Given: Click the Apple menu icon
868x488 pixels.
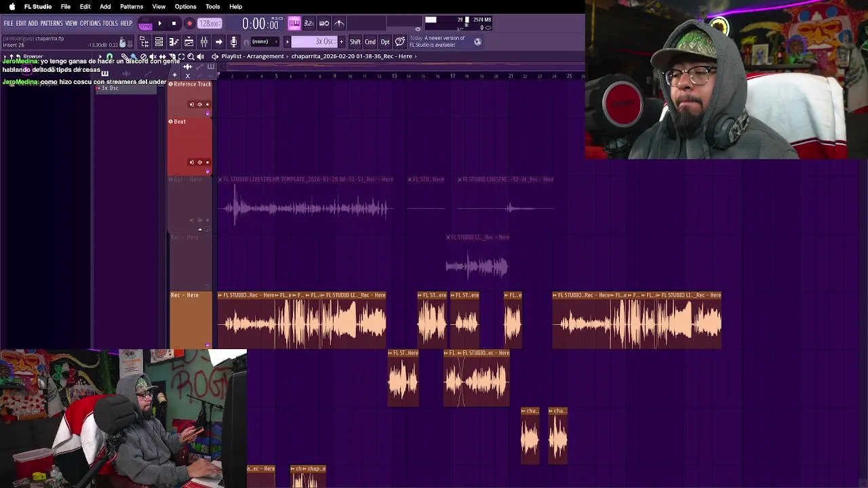Looking at the screenshot, I should tap(12, 6).
